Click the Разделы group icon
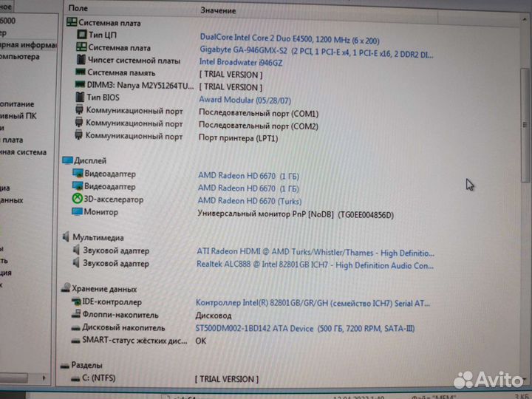This screenshot has width=532, height=399. pos(65,366)
